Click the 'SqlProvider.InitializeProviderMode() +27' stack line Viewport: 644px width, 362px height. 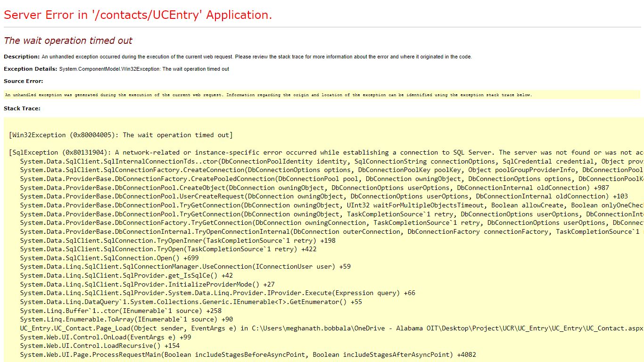148,285
